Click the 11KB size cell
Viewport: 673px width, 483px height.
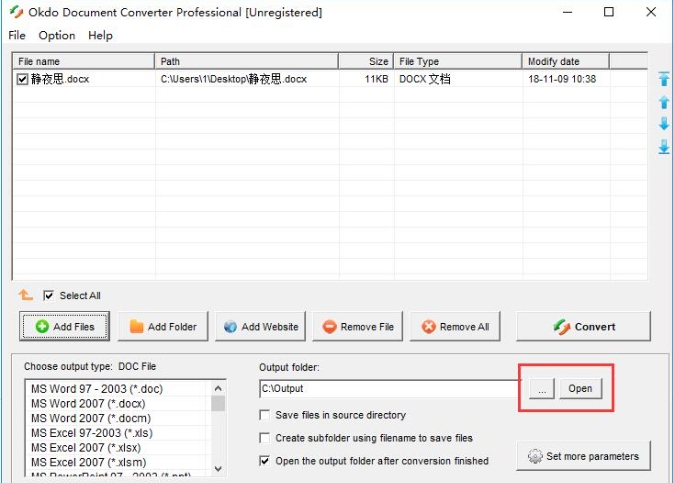[376, 79]
